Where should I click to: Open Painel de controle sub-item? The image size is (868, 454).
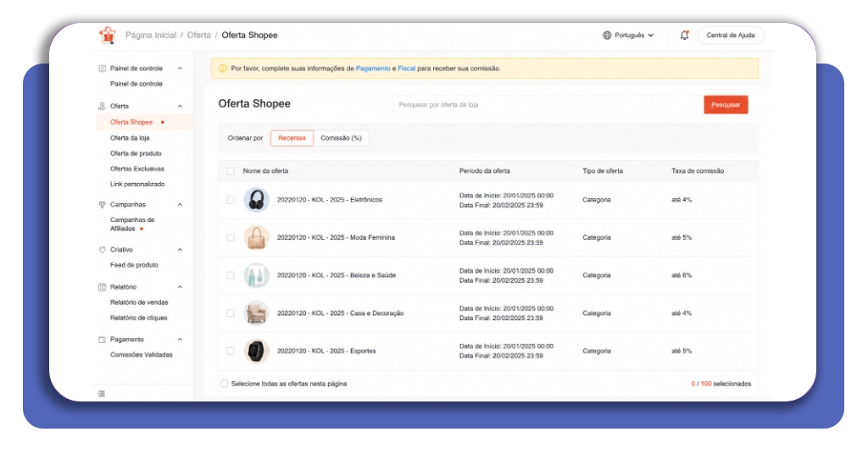coord(136,84)
